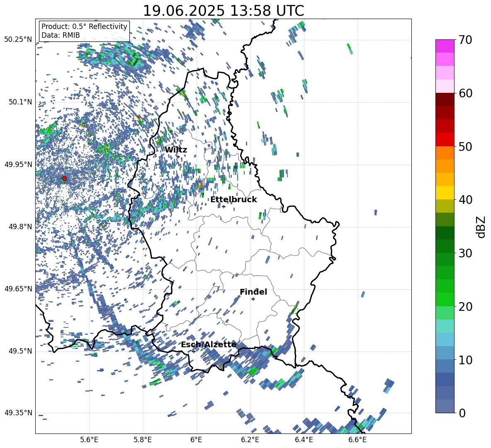Click the yellow colorbar segment at 40

[445, 193]
